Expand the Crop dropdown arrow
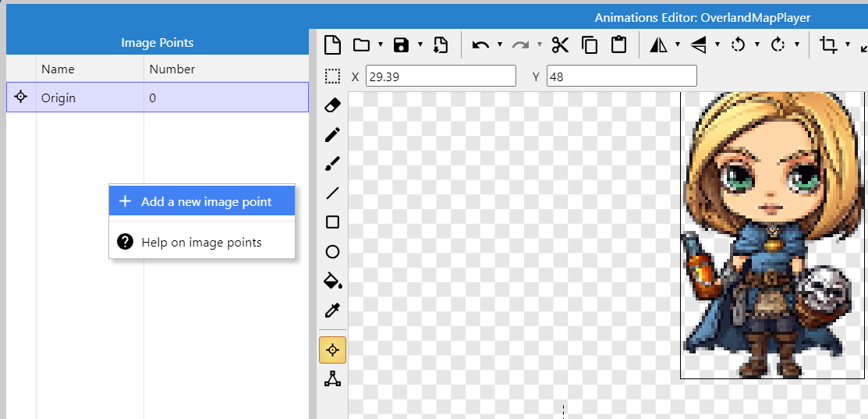This screenshot has height=419, width=868. (x=848, y=44)
